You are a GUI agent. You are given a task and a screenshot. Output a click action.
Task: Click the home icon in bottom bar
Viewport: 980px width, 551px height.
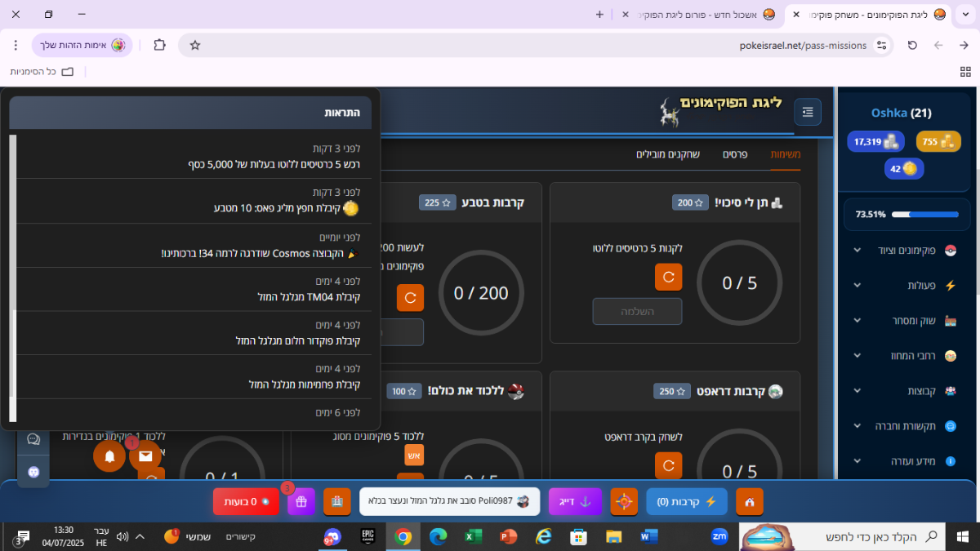point(749,501)
